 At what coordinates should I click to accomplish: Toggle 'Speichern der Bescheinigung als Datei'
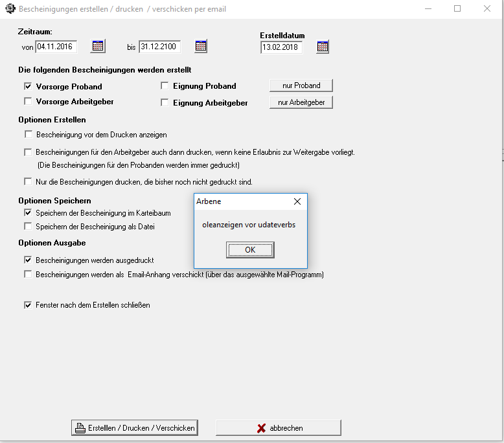click(x=28, y=227)
